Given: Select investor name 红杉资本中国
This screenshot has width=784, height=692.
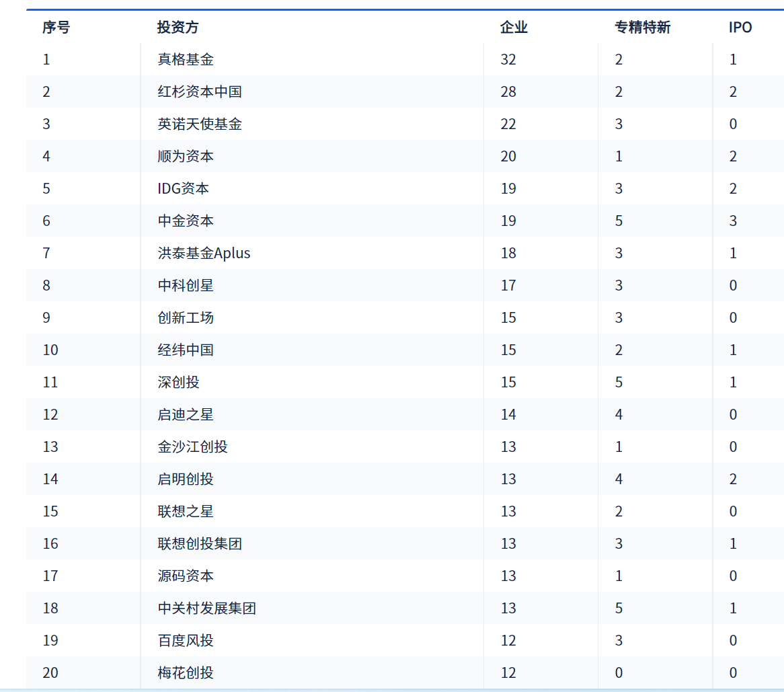Looking at the screenshot, I should click(x=200, y=91).
